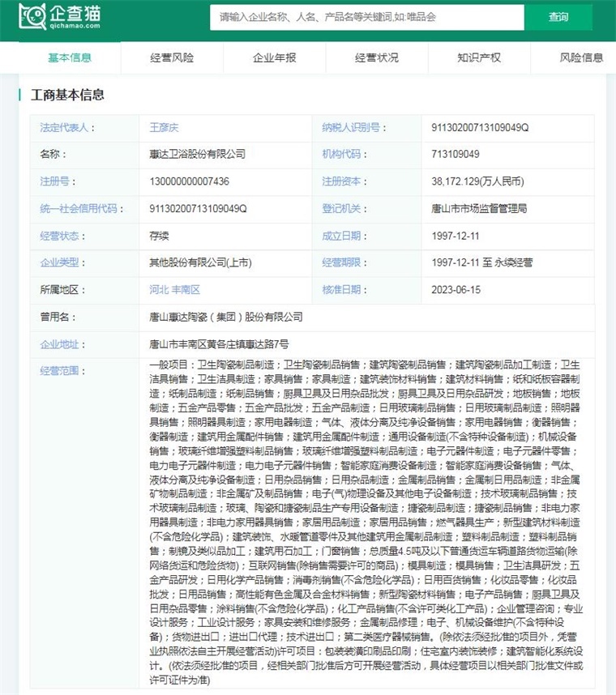
Task: Click the 河北 丰南区 region link
Action: tap(174, 290)
